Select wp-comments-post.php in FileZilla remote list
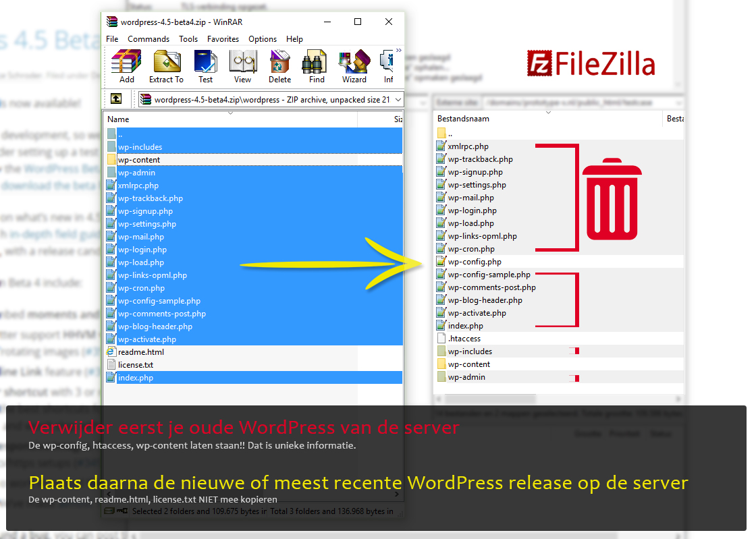The height and width of the screenshot is (539, 756). point(559,287)
